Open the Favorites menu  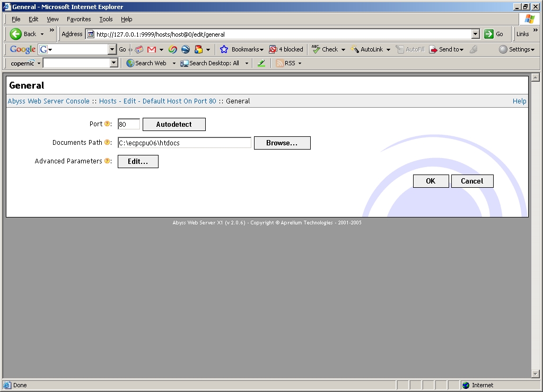click(78, 19)
